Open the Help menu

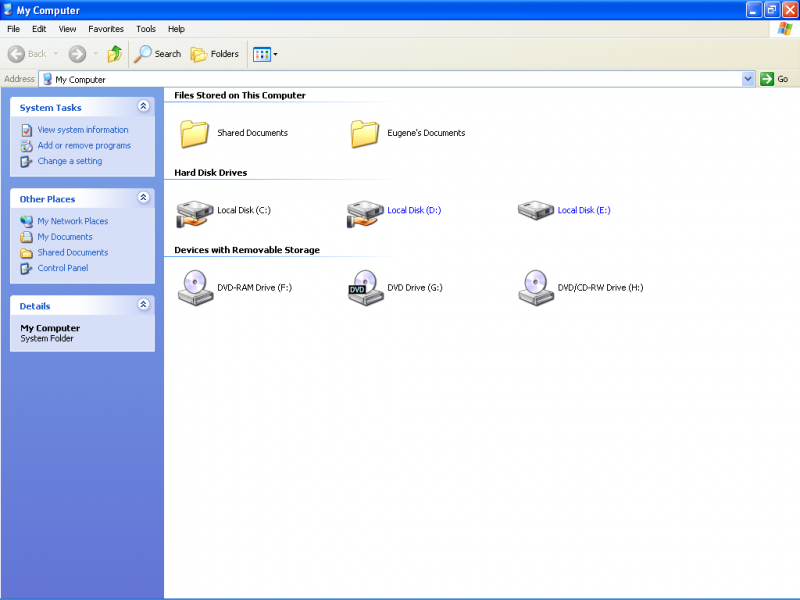[176, 29]
